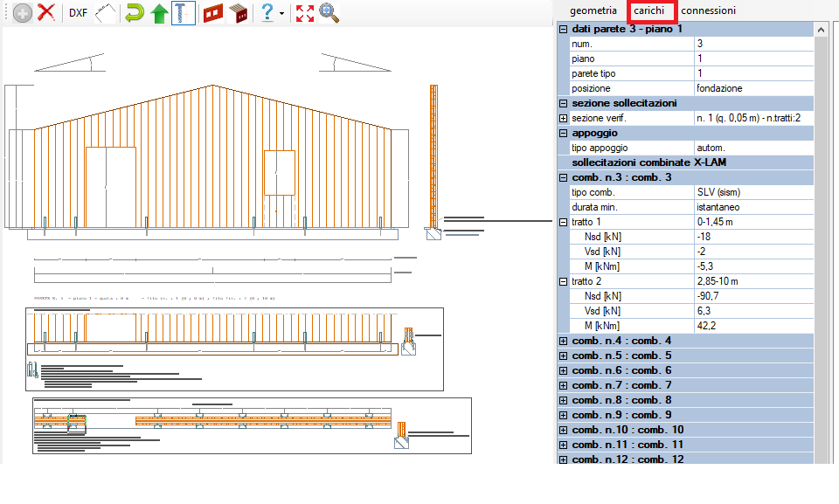Click the red X delete icon
This screenshot has width=839, height=504.
46,13
